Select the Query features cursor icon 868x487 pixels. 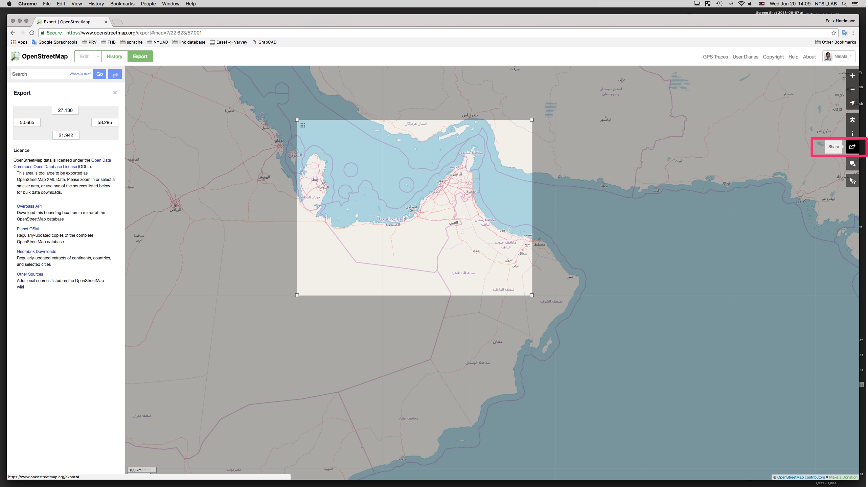[852, 181]
